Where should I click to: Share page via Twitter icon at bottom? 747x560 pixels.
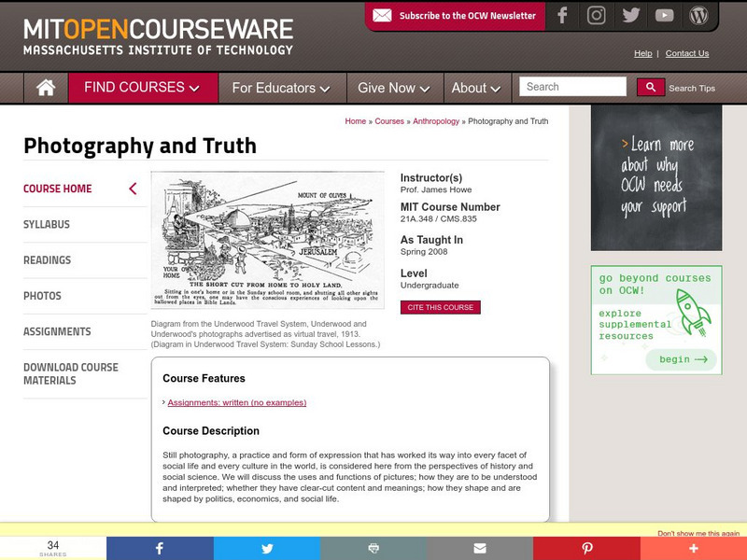tap(266, 549)
